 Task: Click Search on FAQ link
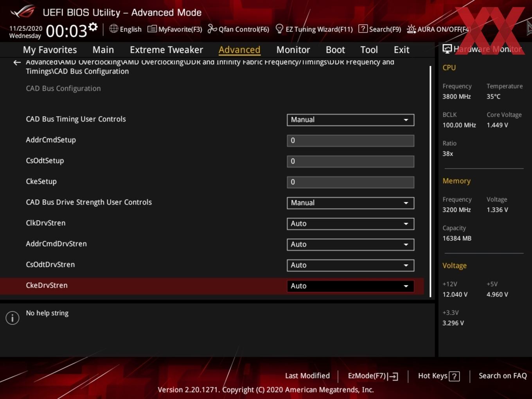(503, 376)
